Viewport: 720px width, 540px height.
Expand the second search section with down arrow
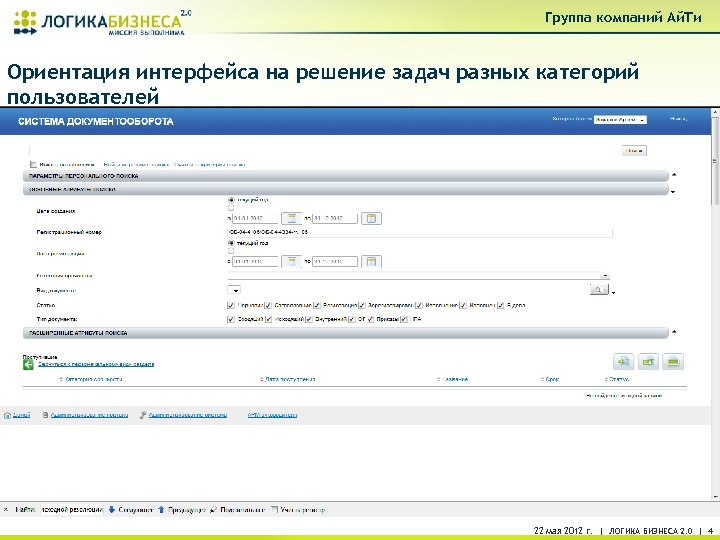pyautogui.click(x=673, y=191)
